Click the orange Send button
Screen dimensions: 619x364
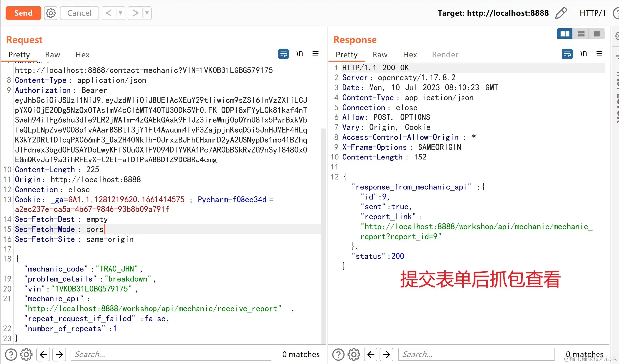pyautogui.click(x=23, y=13)
